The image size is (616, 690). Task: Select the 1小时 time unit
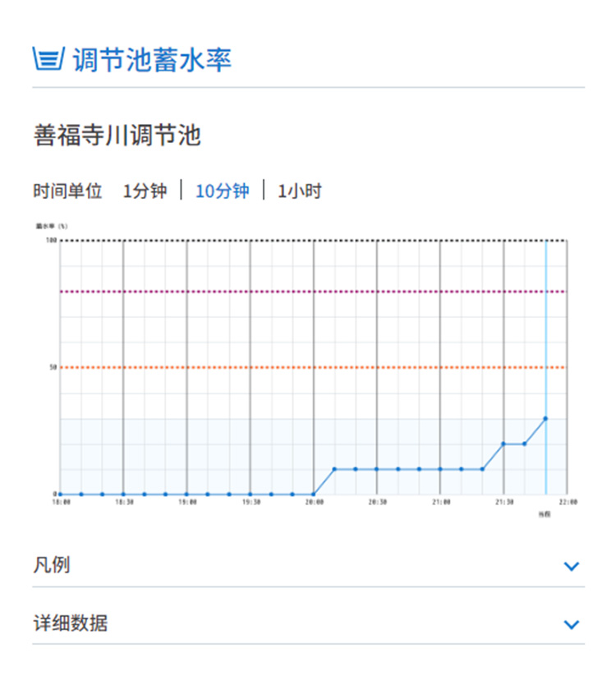[x=300, y=191]
